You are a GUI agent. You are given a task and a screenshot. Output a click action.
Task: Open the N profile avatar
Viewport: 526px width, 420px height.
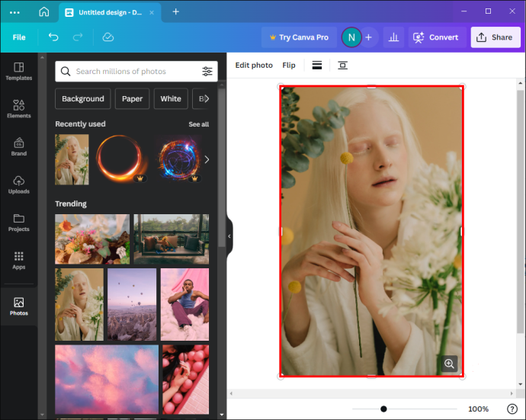(x=351, y=37)
